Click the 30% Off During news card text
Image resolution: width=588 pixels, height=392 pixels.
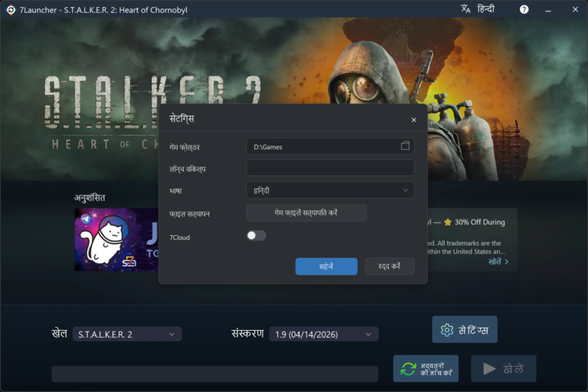coord(479,222)
